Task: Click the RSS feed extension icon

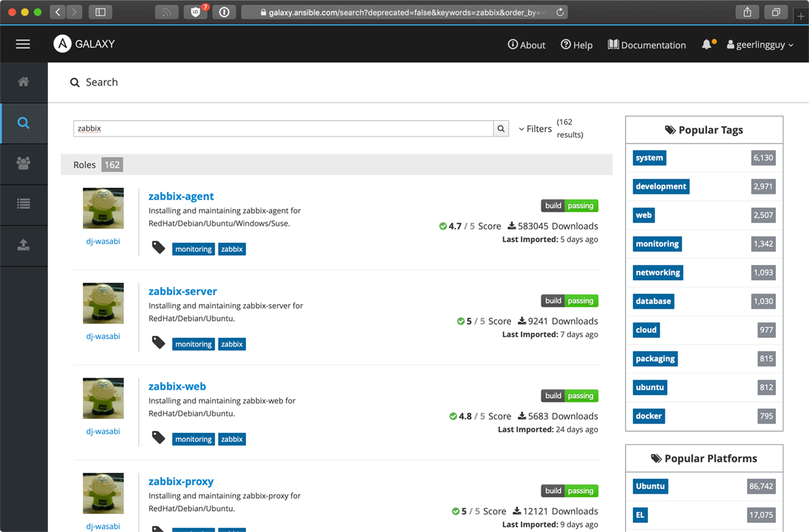Action: tap(167, 12)
